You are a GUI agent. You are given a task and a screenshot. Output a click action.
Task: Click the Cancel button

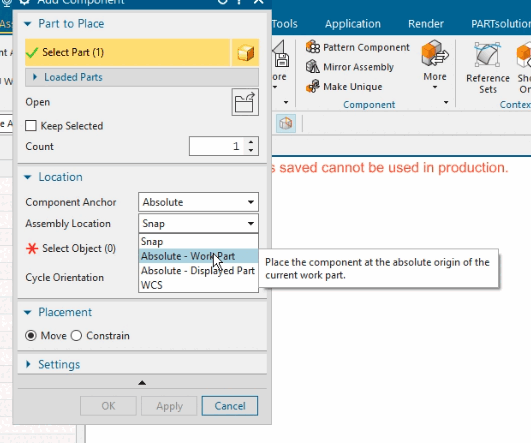point(230,406)
